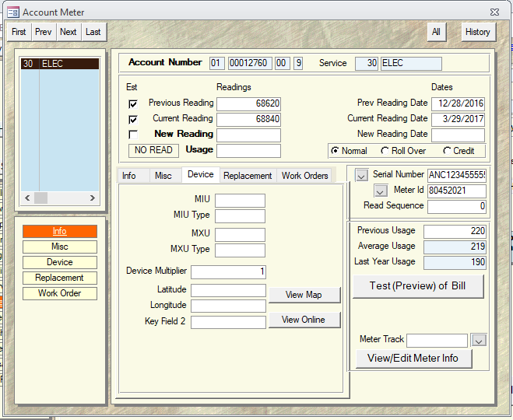This screenshot has width=513, height=420.
Task: Click the Meter Track text field
Action: pyautogui.click(x=437, y=340)
